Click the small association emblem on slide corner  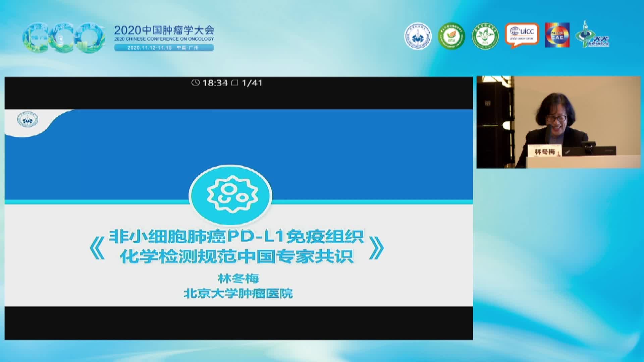28,120
